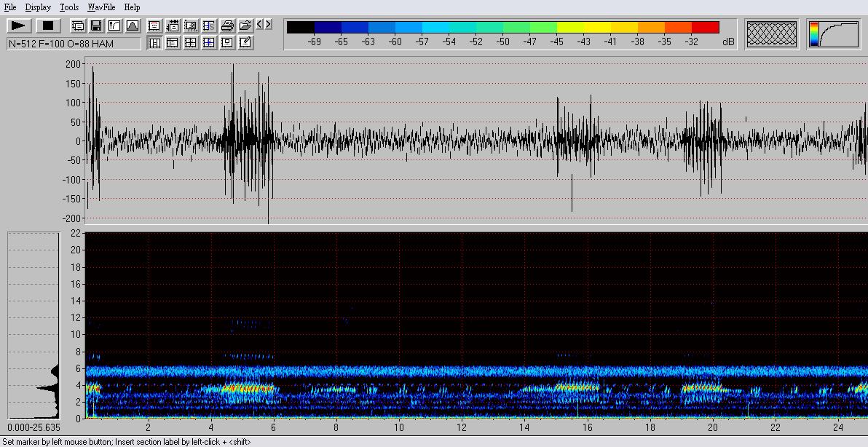Click the cross-hatched overview button
868x447 pixels.
click(x=773, y=34)
